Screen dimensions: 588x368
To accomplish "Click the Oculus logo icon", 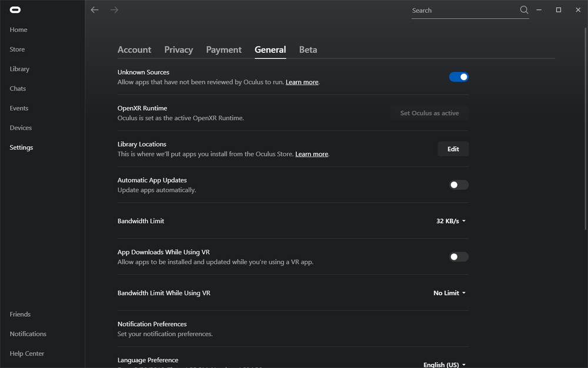I will pos(15,10).
